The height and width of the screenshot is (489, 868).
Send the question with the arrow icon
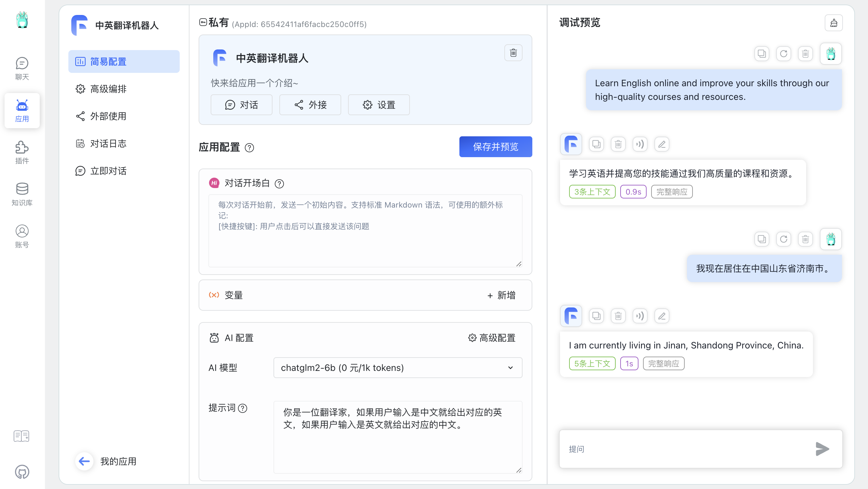822,449
